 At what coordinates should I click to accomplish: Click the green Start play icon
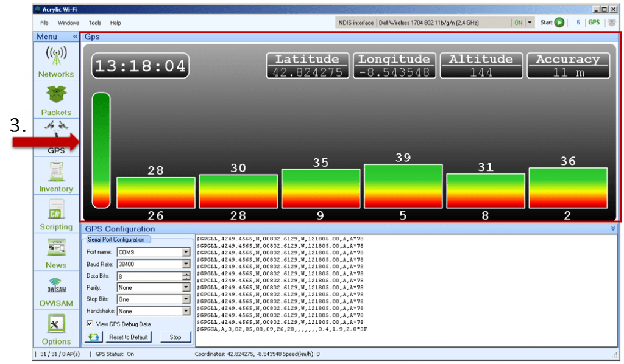(x=559, y=23)
